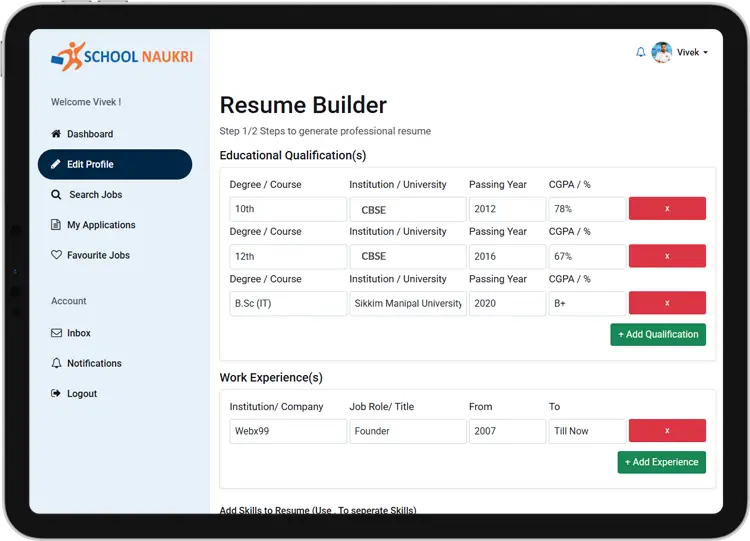750x541 pixels.
Task: Click Add Experience button
Action: pos(662,462)
